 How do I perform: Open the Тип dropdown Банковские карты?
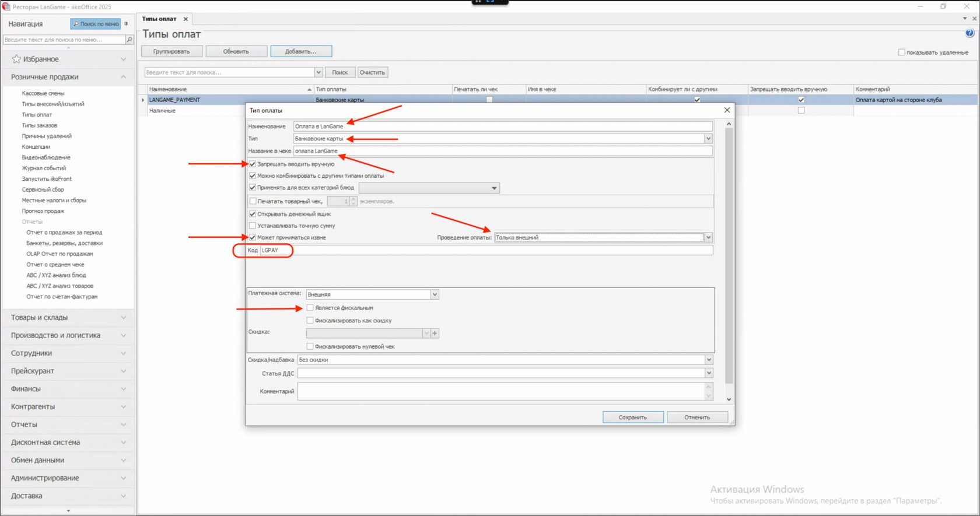[x=708, y=139]
